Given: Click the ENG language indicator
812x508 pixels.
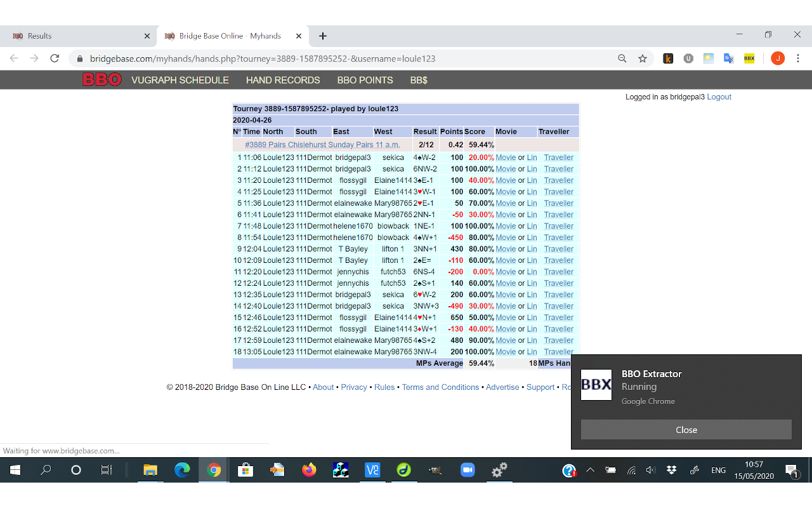Looking at the screenshot, I should (x=719, y=471).
